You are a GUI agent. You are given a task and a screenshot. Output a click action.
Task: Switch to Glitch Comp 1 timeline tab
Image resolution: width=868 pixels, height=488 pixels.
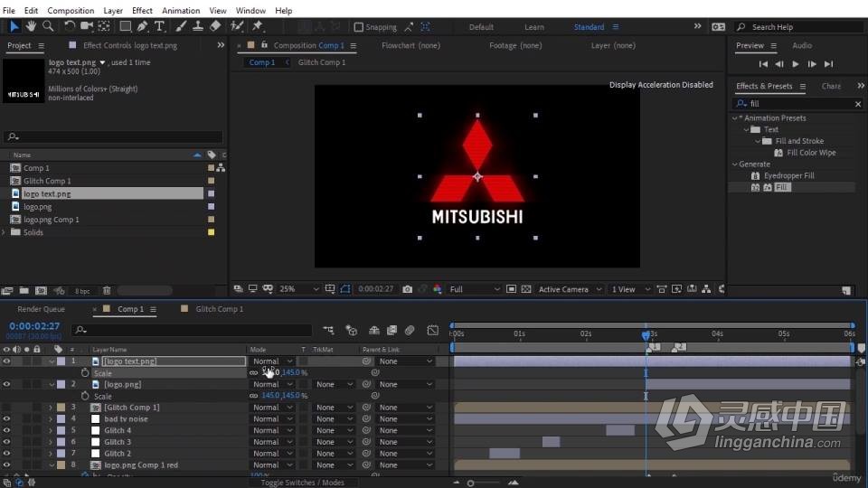pyautogui.click(x=219, y=309)
